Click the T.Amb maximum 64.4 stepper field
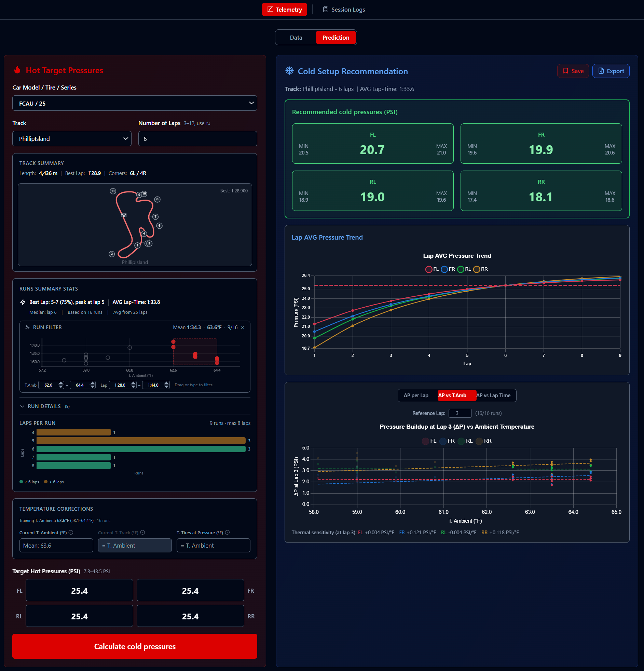644x671 pixels. (x=82, y=385)
